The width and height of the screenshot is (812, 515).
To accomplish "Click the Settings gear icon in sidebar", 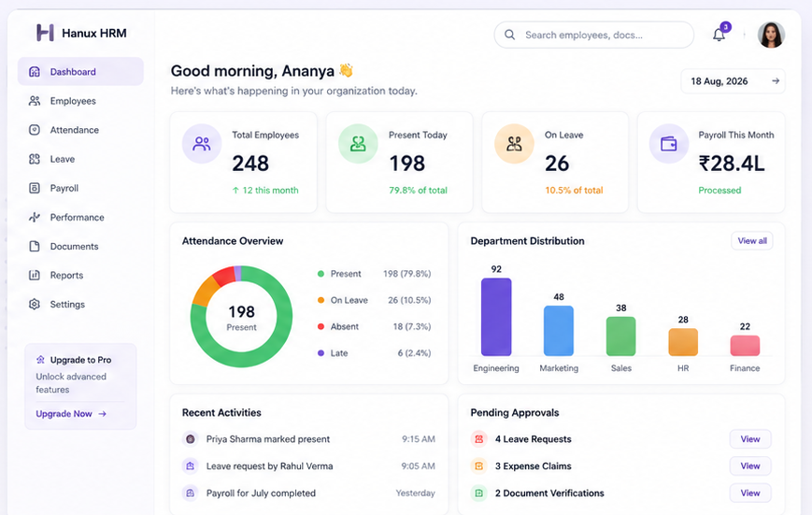I will (35, 304).
